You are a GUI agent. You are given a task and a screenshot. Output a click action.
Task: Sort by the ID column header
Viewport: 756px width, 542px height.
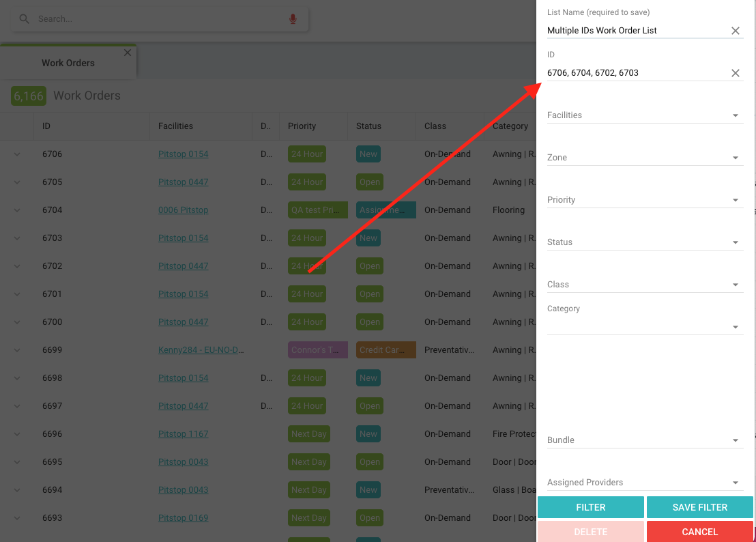pyautogui.click(x=46, y=126)
